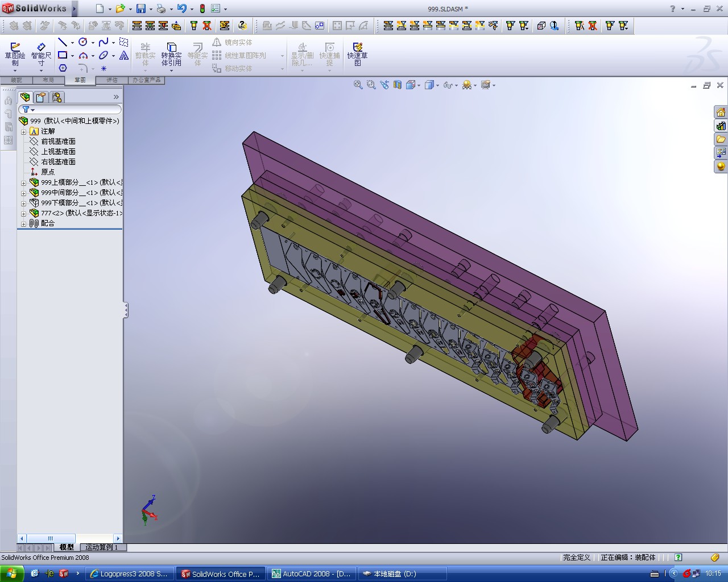Click the Rapid Sketch (快速草图) tool

coord(358,55)
